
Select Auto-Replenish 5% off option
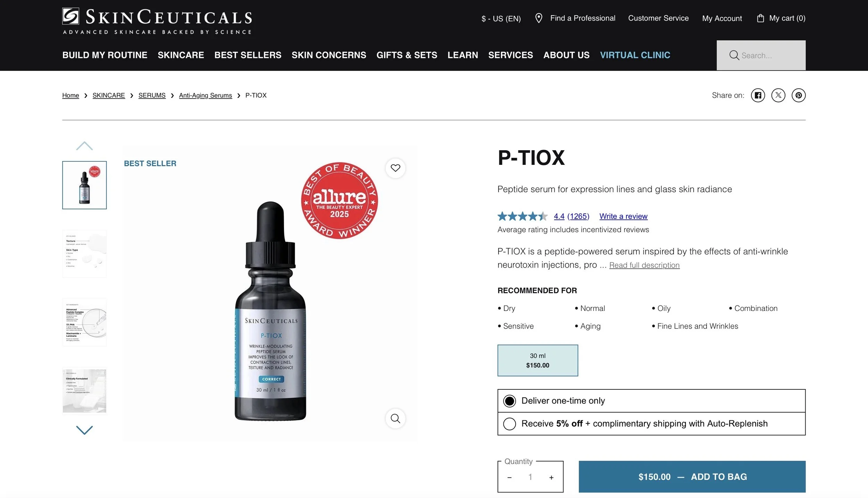point(651,424)
